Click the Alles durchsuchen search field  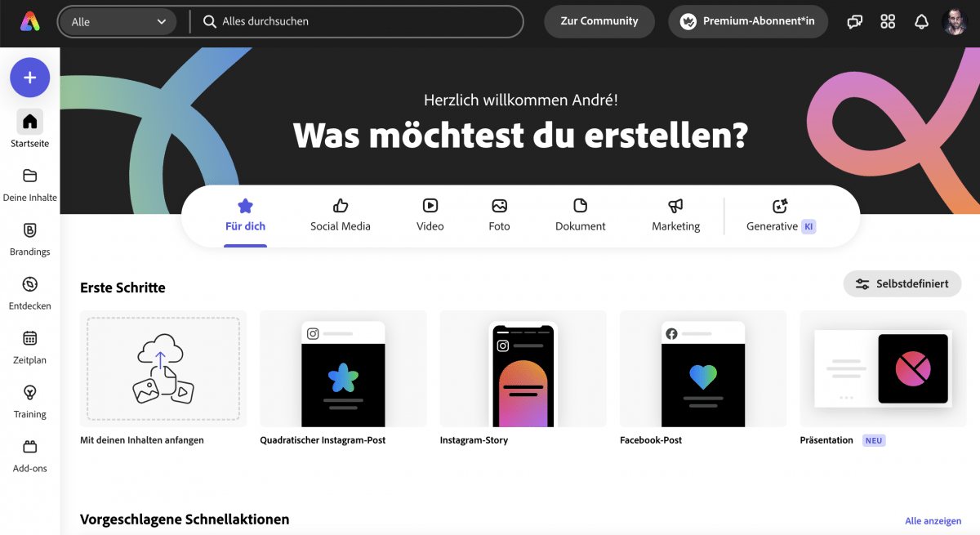click(359, 22)
